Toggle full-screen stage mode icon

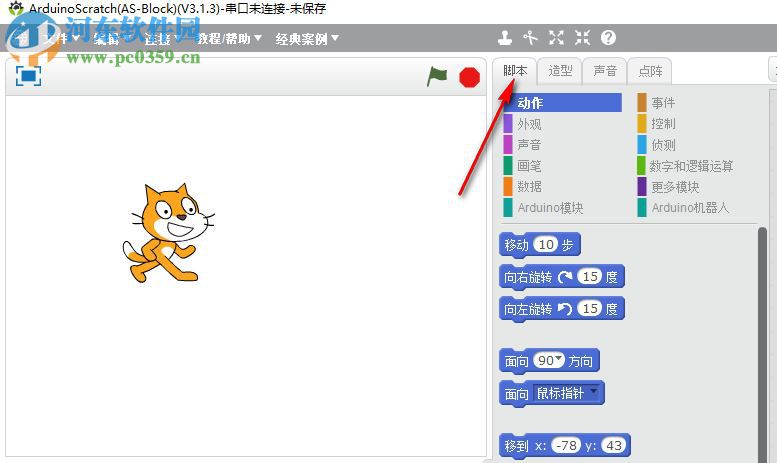(x=28, y=76)
